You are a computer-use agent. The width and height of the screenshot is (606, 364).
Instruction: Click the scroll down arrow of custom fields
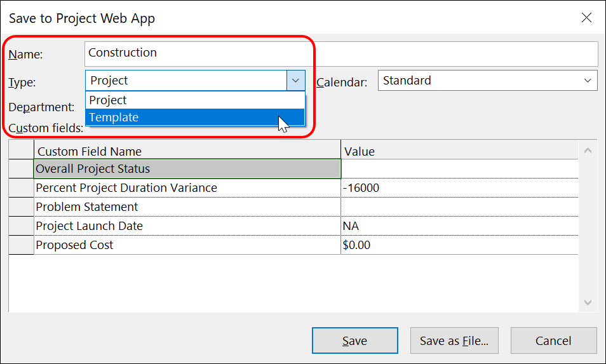pyautogui.click(x=588, y=302)
